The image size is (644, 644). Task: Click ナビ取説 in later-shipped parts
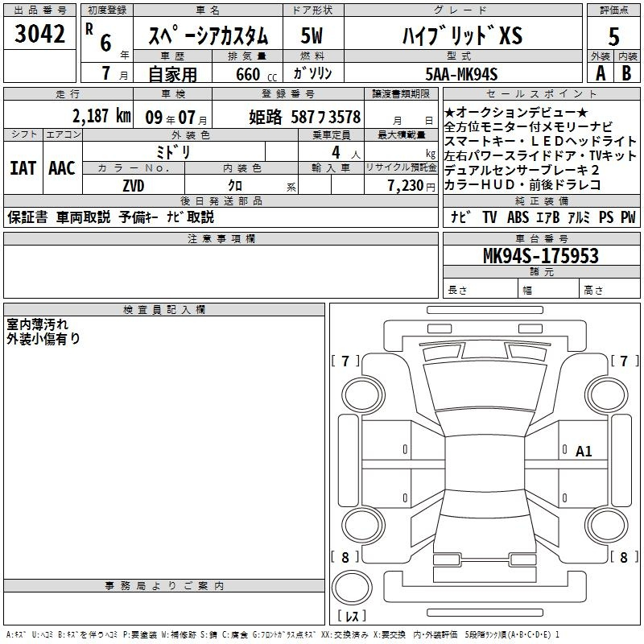pos(190,217)
